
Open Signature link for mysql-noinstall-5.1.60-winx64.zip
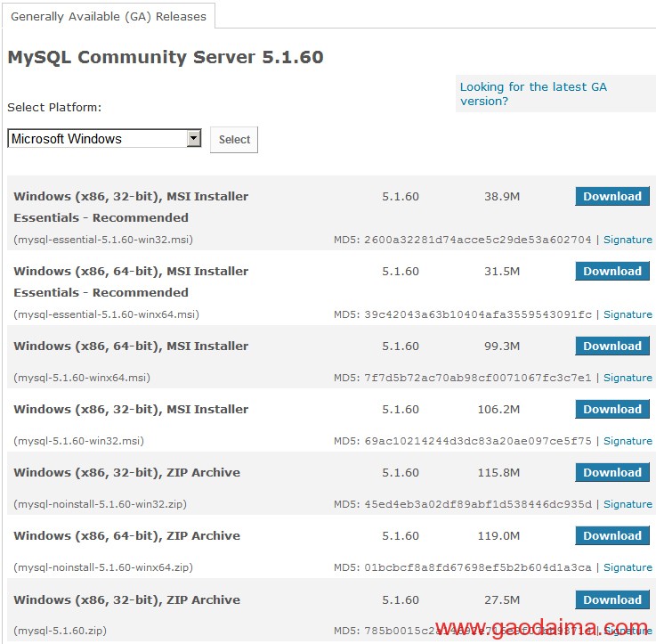click(x=628, y=567)
